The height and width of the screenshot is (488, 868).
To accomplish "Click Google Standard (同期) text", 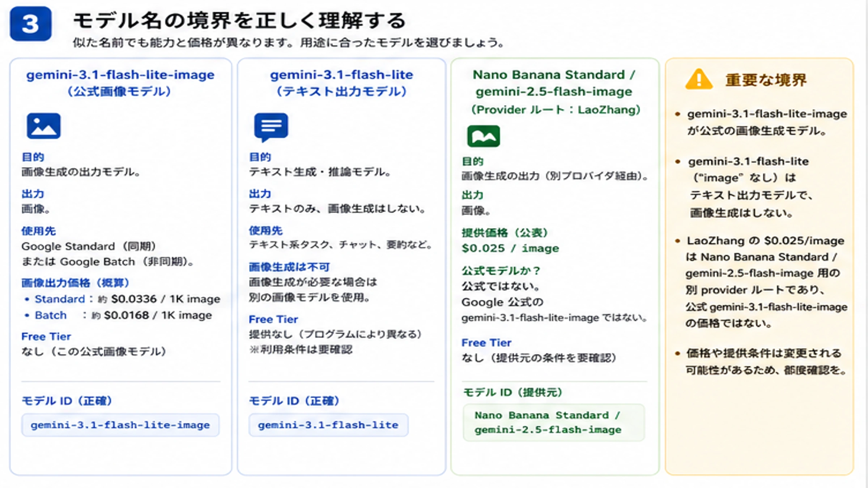I will (x=89, y=247).
